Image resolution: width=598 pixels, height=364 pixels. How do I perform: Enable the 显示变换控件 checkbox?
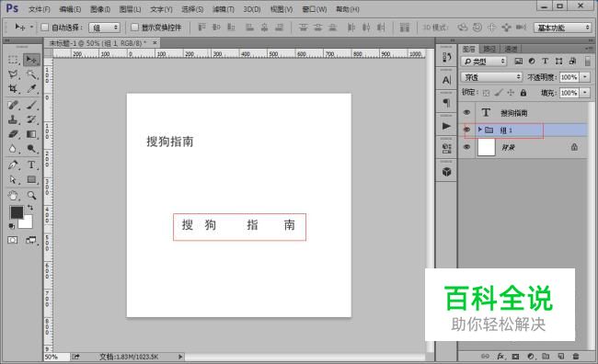(x=134, y=27)
